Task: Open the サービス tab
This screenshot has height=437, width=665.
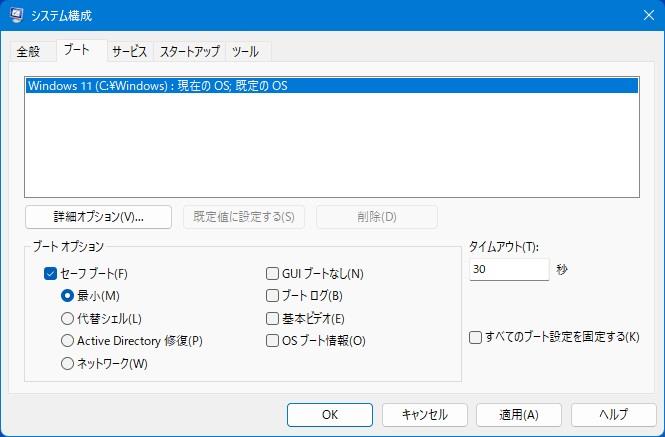Action: [129, 52]
